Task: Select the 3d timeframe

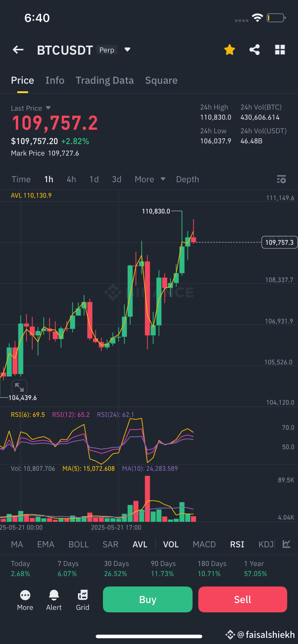Action: pyautogui.click(x=117, y=179)
